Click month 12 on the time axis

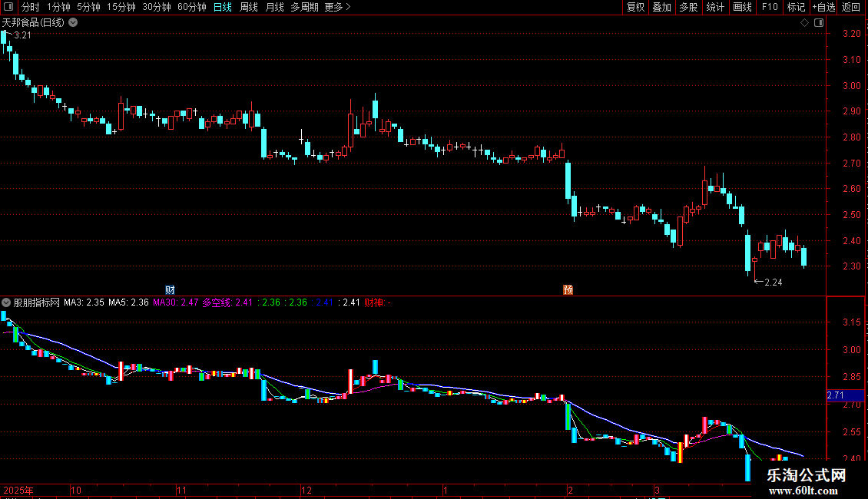click(x=306, y=490)
